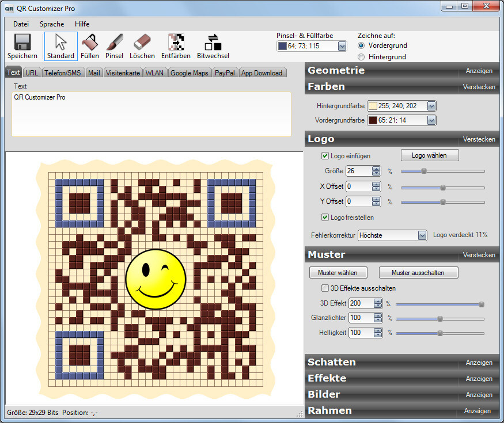Switch to the Visitenkarte tab
This screenshot has width=504, height=423.
pos(123,73)
